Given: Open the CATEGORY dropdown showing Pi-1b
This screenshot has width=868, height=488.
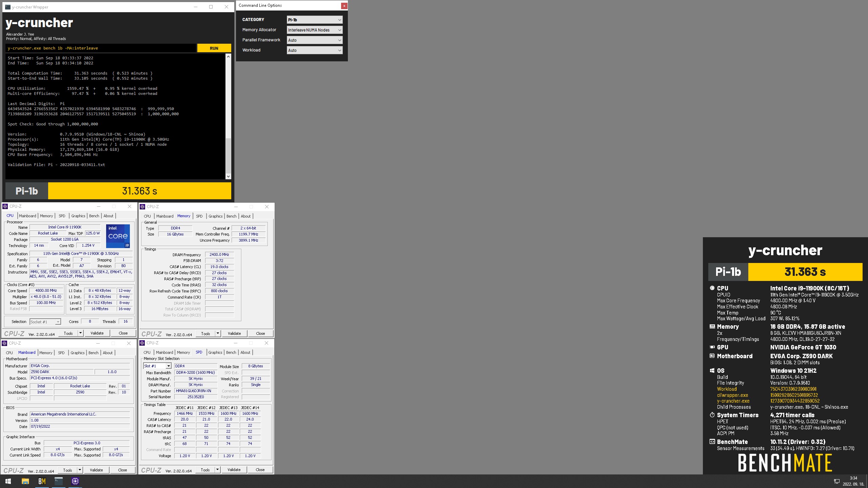Looking at the screenshot, I should (x=314, y=20).
